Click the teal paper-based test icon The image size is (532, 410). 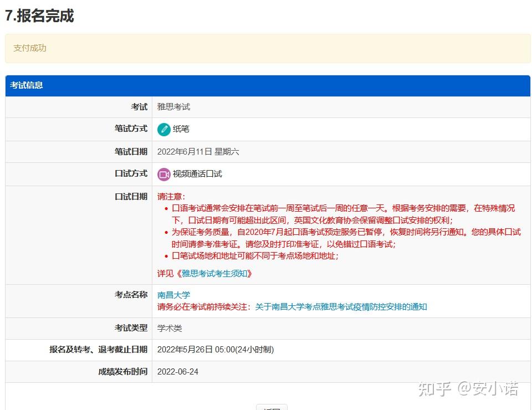coord(164,129)
